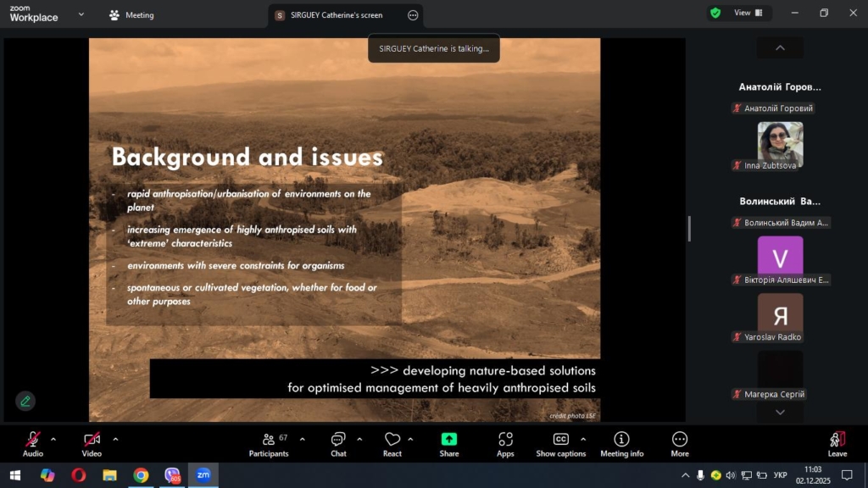Click the Leave meeting button

tap(837, 443)
